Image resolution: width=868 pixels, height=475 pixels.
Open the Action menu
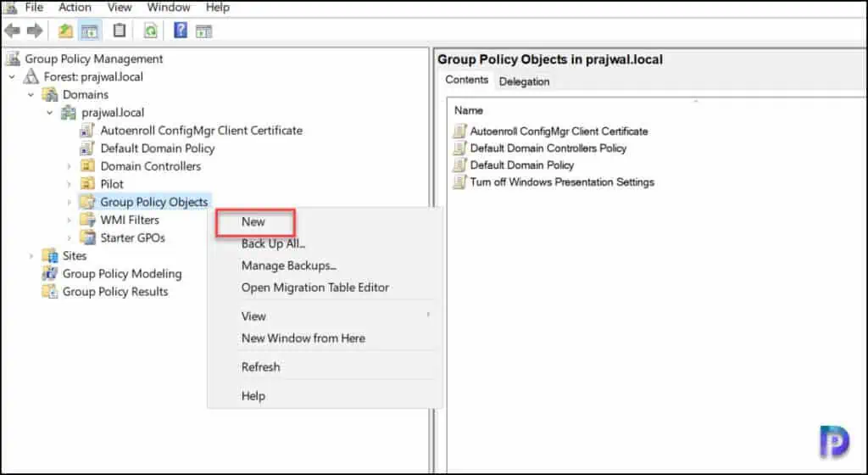(75, 7)
